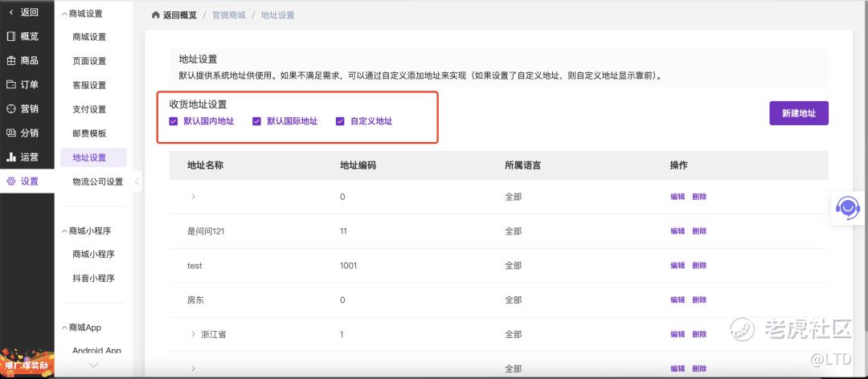Click the 官微商城 breadcrumb
The width and height of the screenshot is (868, 379).
coord(228,15)
